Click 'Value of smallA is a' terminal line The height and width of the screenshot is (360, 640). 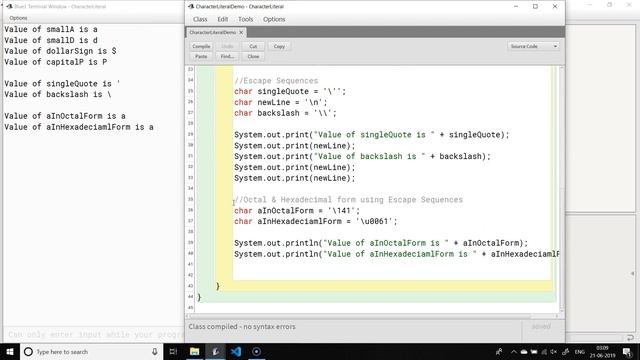pos(51,29)
